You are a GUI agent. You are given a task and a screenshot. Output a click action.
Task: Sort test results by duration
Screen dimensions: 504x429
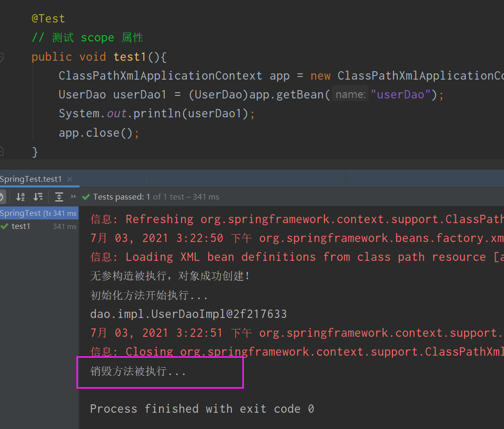38,197
